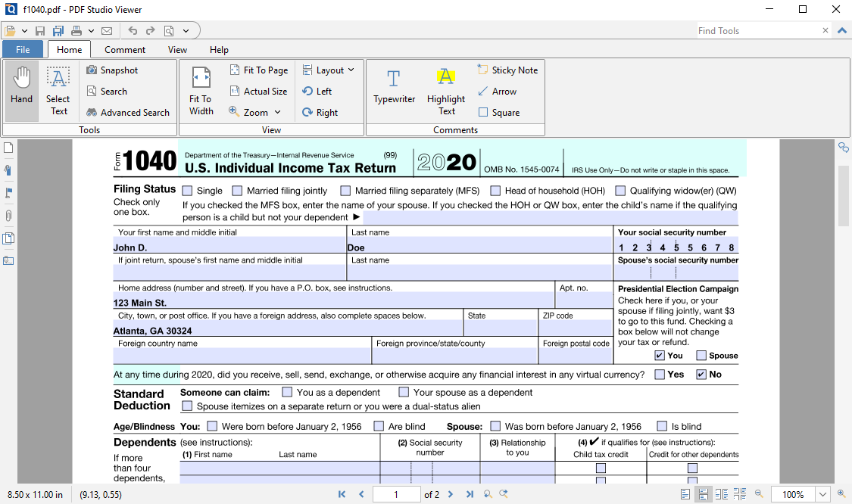Screen dimensions: 852x504
Task: Click the Find Tools search field
Action: (758, 30)
